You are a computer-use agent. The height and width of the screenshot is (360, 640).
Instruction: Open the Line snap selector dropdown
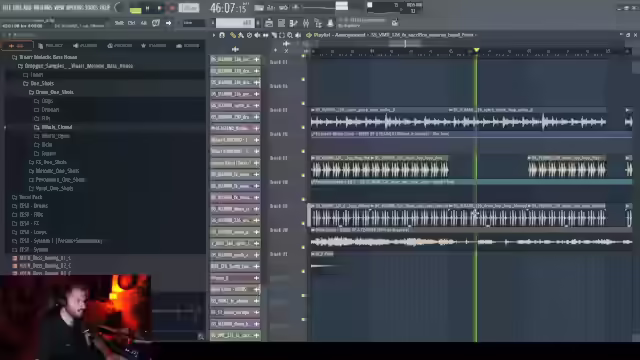point(194,23)
